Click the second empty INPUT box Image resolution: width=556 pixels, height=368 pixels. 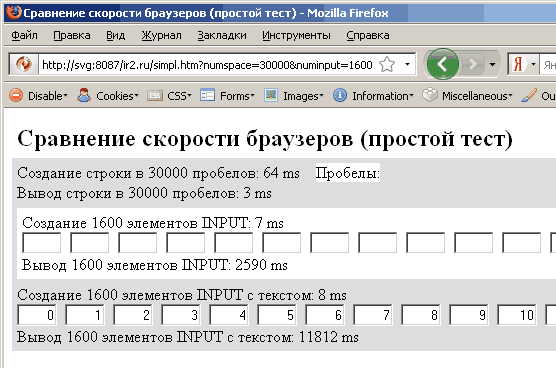[x=89, y=242]
